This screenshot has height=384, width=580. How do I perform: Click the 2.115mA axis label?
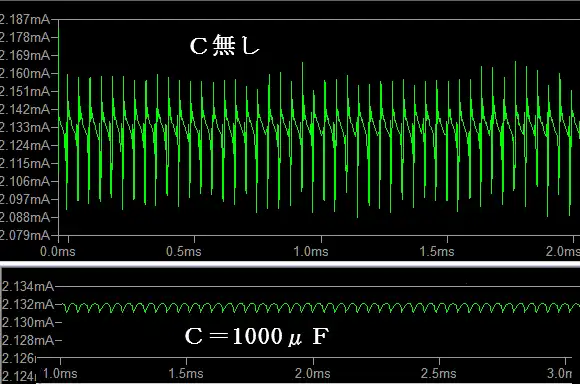pyautogui.click(x=25, y=163)
